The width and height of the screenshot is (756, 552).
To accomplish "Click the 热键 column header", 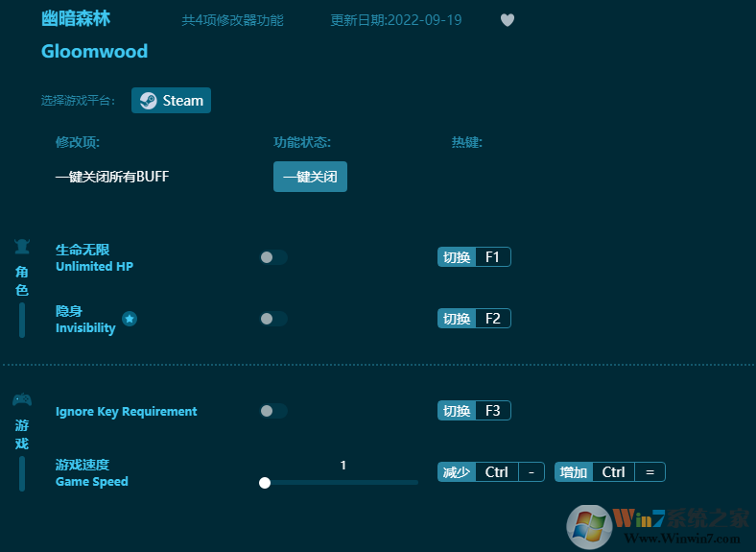I will (x=466, y=142).
